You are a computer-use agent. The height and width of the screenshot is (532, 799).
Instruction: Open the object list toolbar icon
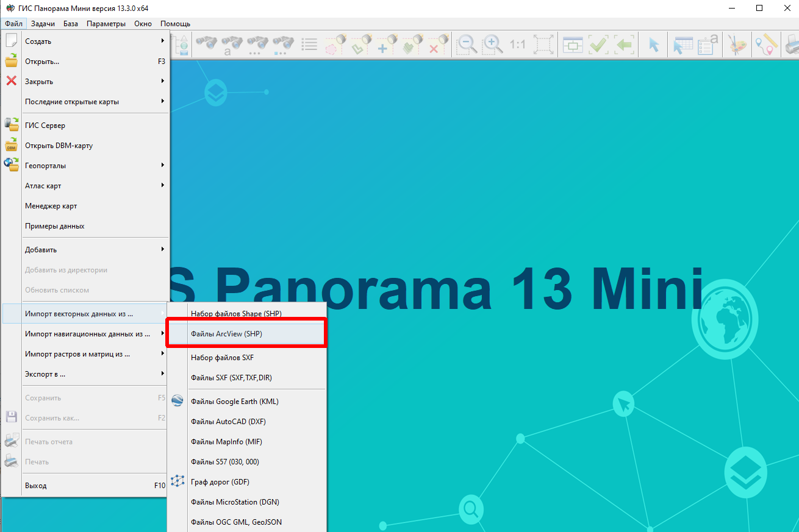click(x=309, y=44)
